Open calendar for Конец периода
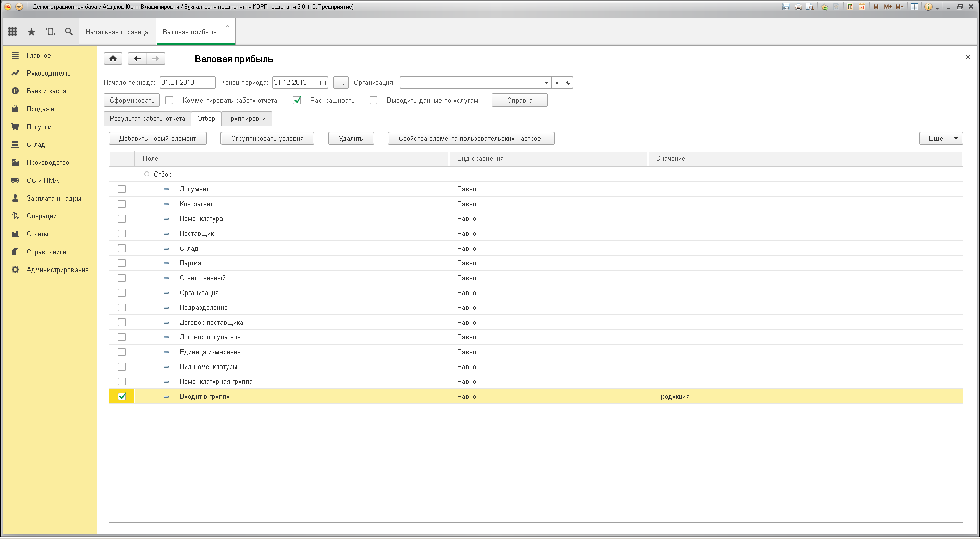Image resolution: width=980 pixels, height=539 pixels. tap(323, 83)
